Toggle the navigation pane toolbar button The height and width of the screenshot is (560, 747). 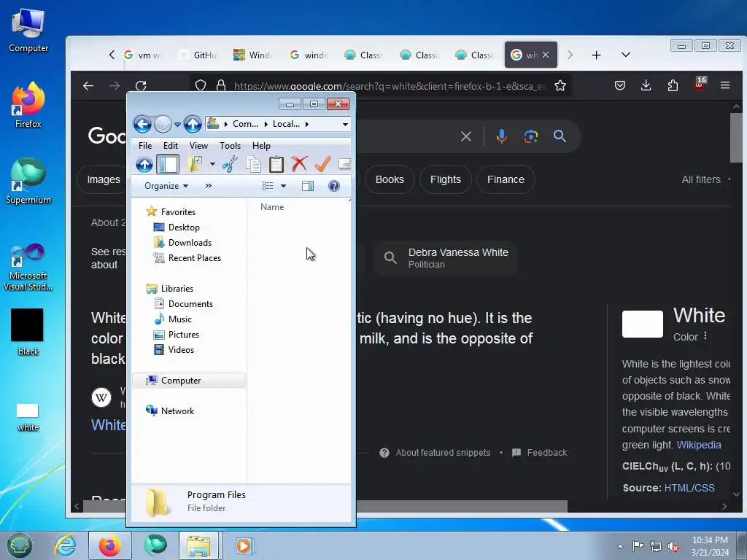click(168, 164)
